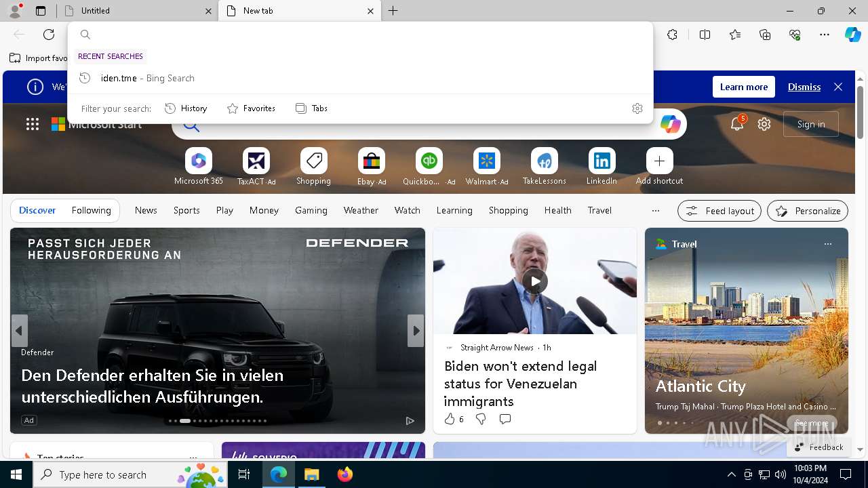This screenshot has height=488, width=868.
Task: Click the Learn more button
Action: pyautogui.click(x=744, y=87)
